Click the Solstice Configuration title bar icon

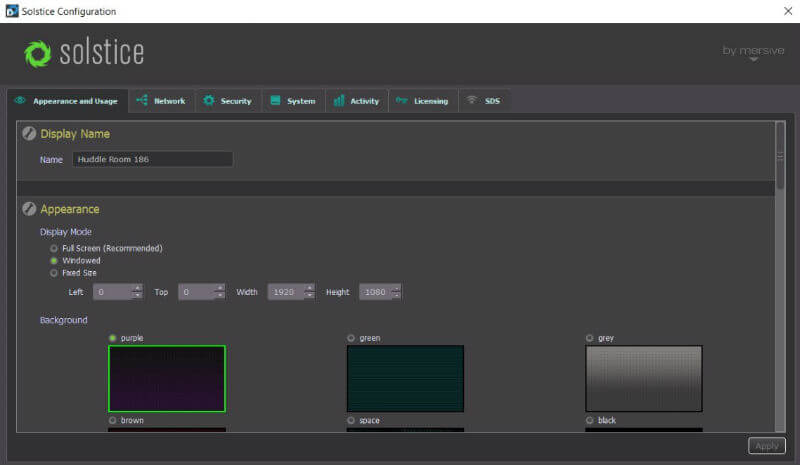12,11
